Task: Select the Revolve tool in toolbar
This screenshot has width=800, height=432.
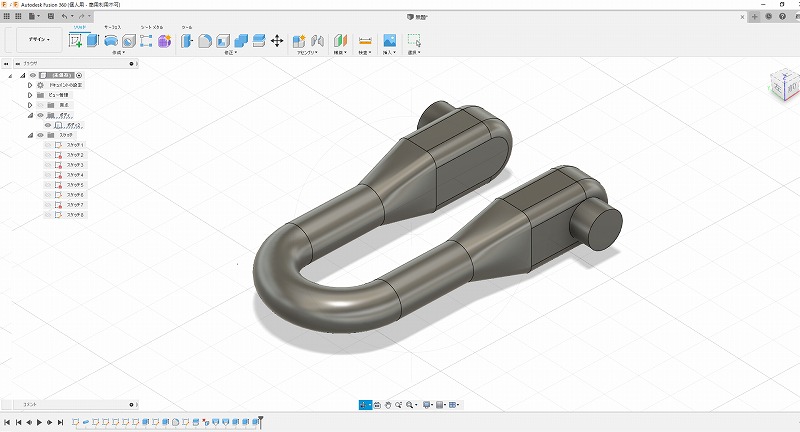Action: click(111, 40)
